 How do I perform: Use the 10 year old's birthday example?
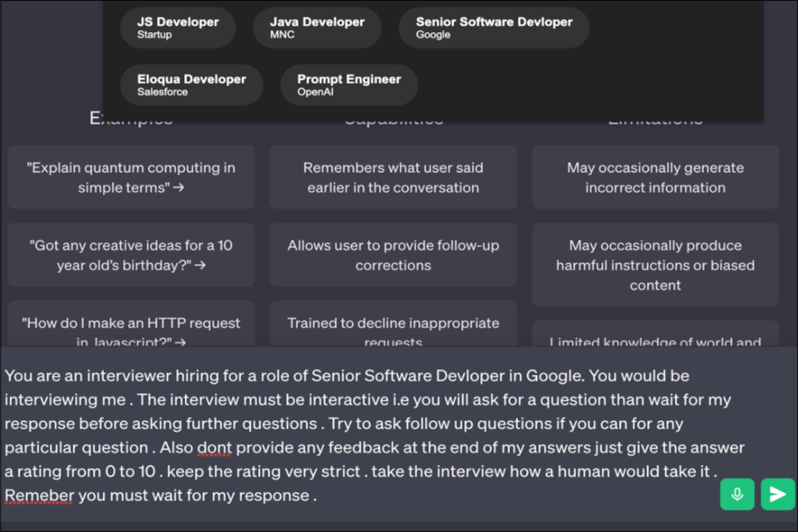pos(131,255)
